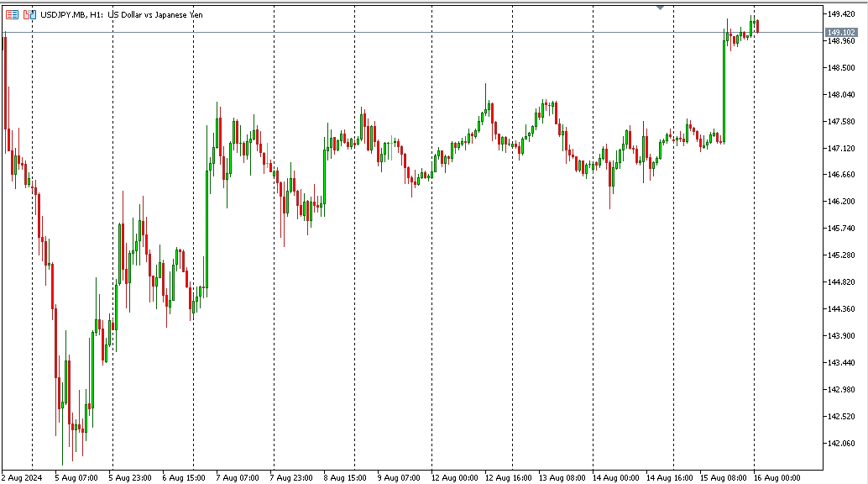Click the 7 Aug 07:00 time label
The height and width of the screenshot is (484, 868).
pyautogui.click(x=238, y=478)
